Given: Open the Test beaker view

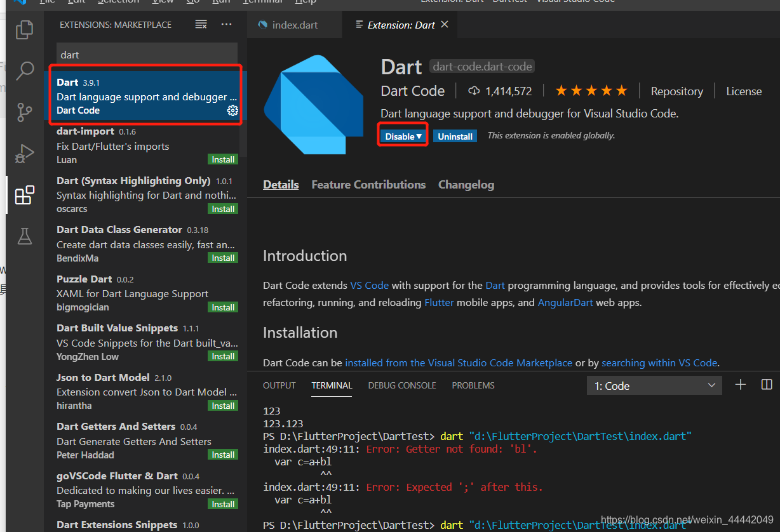Looking at the screenshot, I should click(x=25, y=236).
